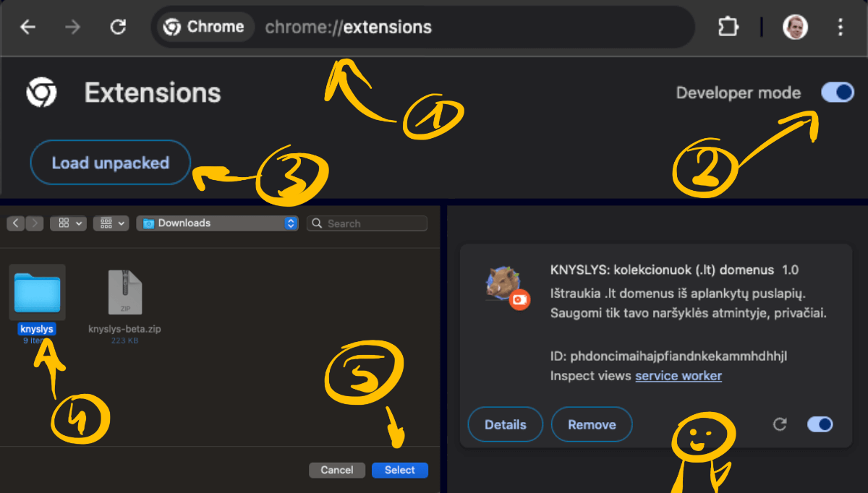The image size is (868, 493).
Task: Turn off Developer mode toggle
Action: tap(838, 93)
